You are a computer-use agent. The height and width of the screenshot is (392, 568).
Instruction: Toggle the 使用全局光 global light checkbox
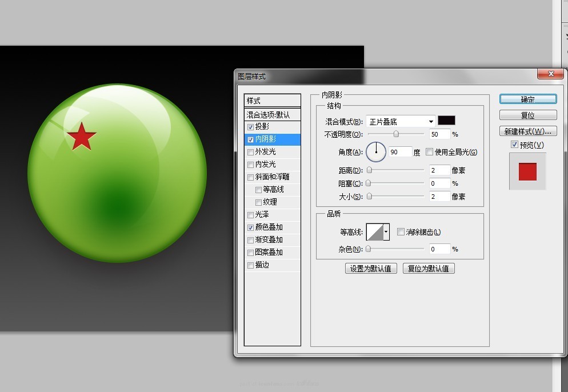(x=430, y=151)
